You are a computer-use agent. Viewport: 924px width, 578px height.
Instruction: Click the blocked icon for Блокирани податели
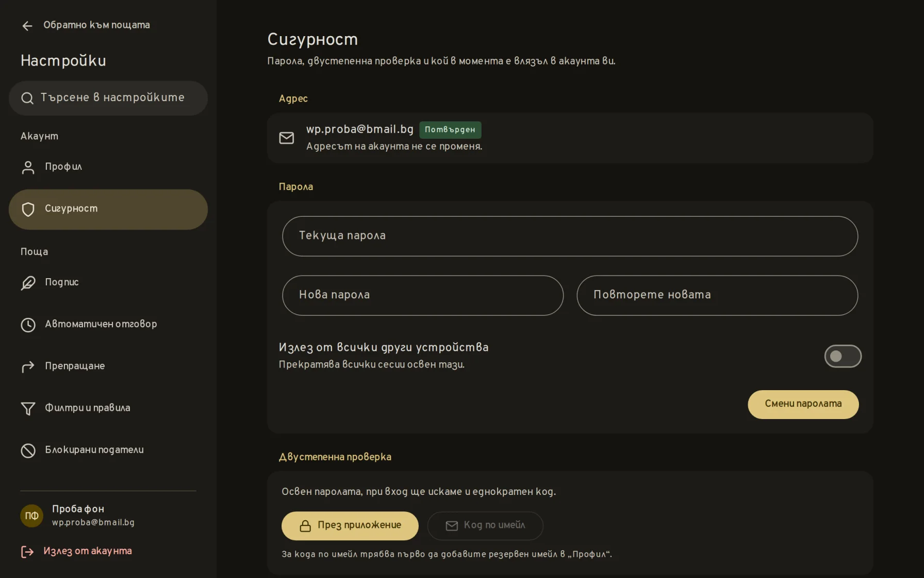tap(28, 451)
